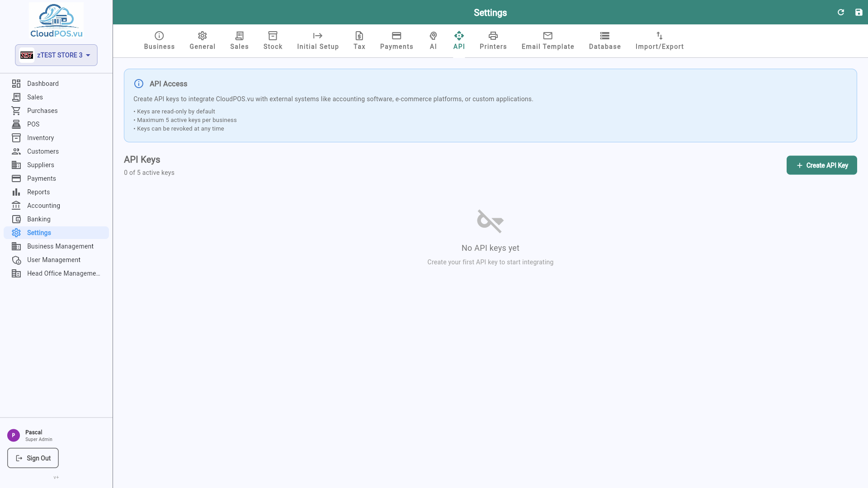Switch to the Email Template tab
868x488 pixels.
pos(547,41)
